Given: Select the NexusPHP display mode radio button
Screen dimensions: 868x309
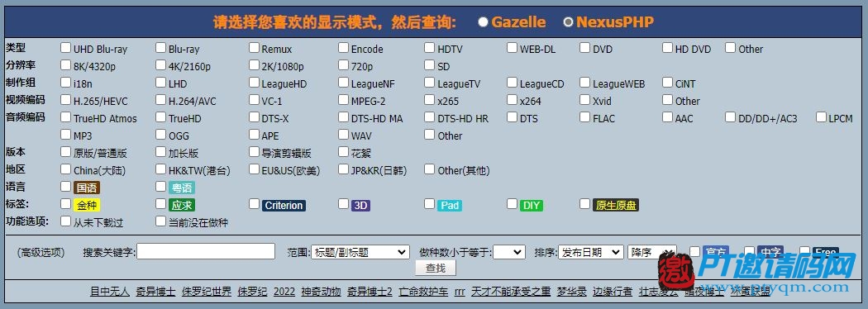Looking at the screenshot, I should 568,22.
